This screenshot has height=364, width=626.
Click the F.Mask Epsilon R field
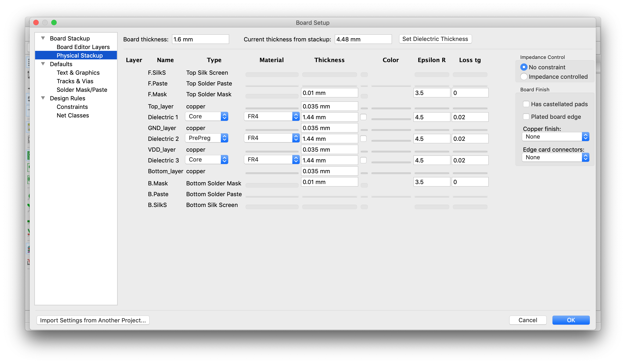[431, 93]
